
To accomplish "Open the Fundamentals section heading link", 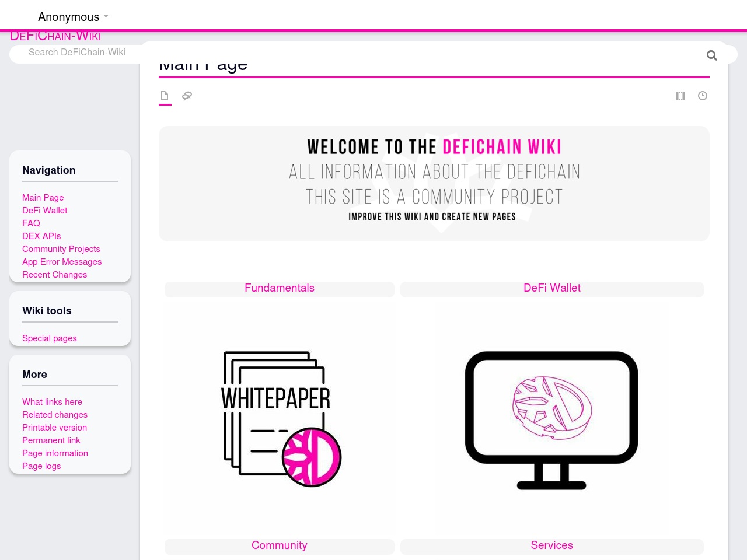I will (x=280, y=288).
